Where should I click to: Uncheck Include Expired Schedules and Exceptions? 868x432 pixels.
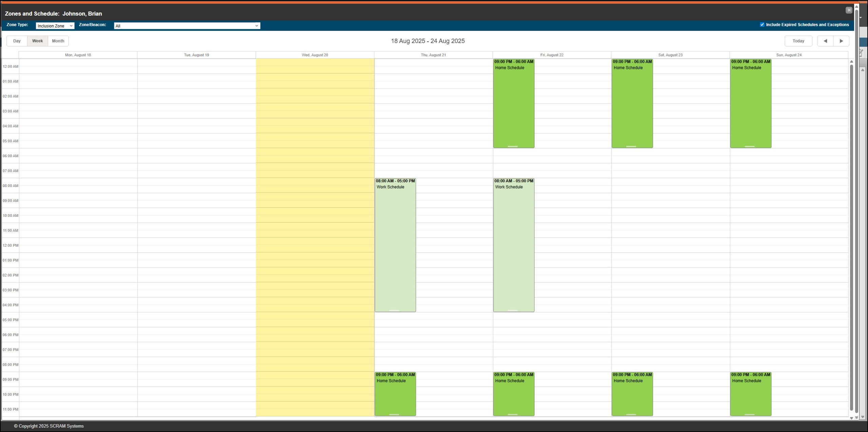[x=762, y=25]
